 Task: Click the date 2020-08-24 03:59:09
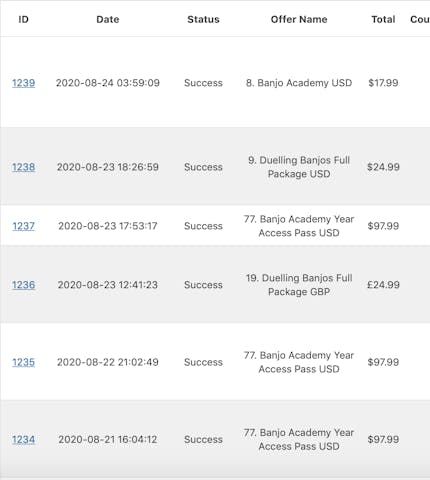click(108, 83)
